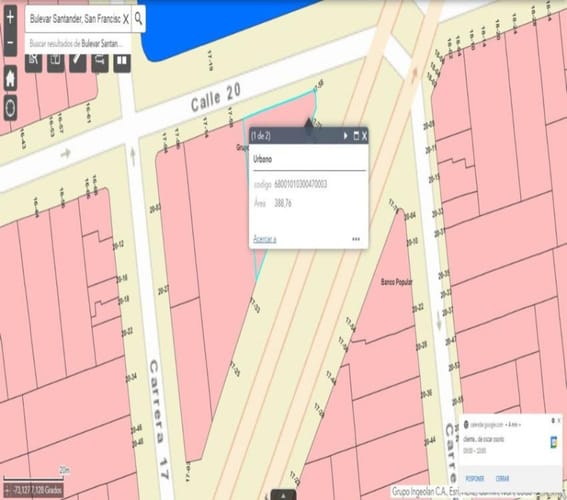Click the notification event title text

tap(483, 439)
